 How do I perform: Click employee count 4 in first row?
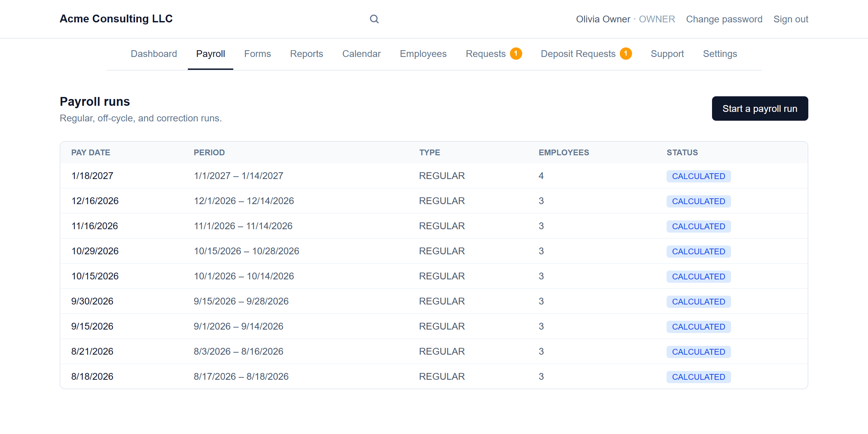(541, 176)
